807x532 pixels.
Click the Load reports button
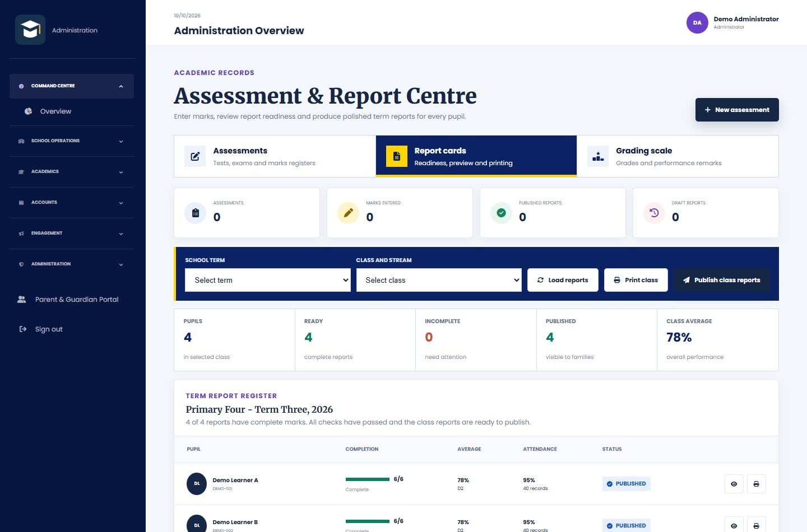click(x=563, y=280)
